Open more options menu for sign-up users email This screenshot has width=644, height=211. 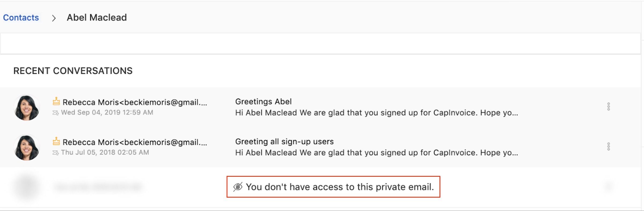point(609,146)
